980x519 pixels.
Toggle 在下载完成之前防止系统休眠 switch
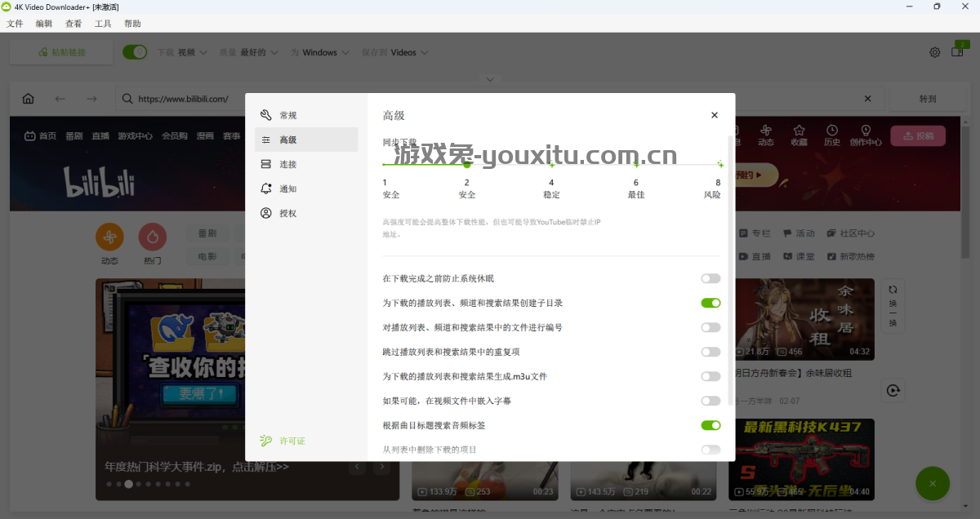710,278
